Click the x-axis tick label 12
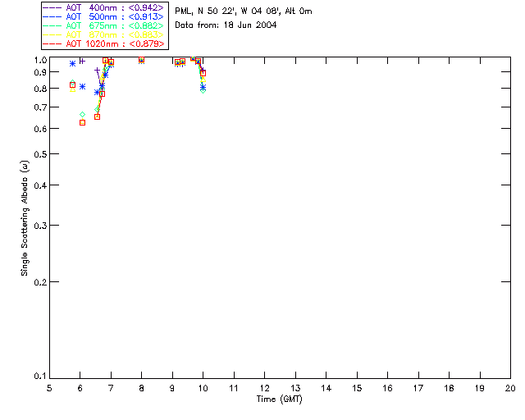 pos(264,387)
